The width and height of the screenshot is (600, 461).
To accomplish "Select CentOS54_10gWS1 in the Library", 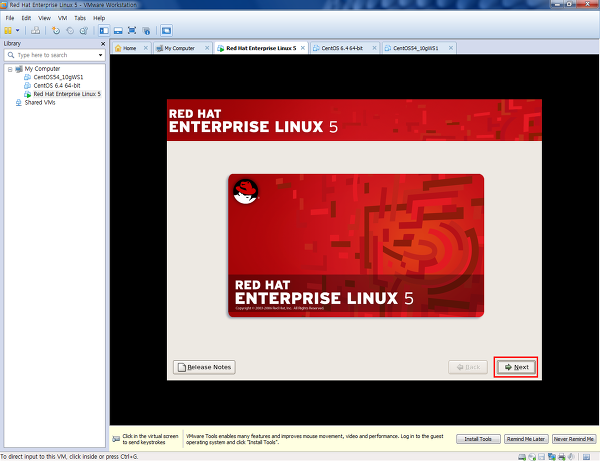I will click(58, 77).
